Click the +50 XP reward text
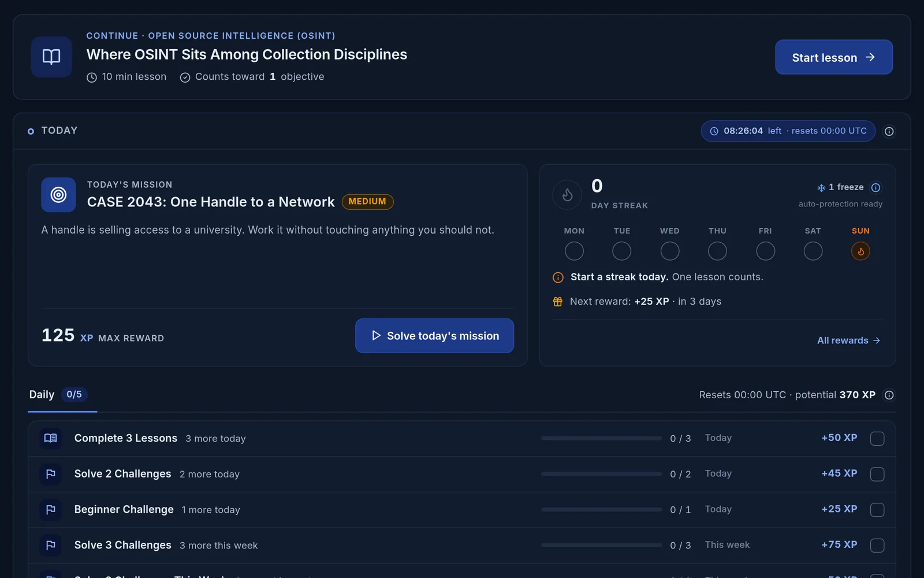The height and width of the screenshot is (578, 924). (839, 438)
